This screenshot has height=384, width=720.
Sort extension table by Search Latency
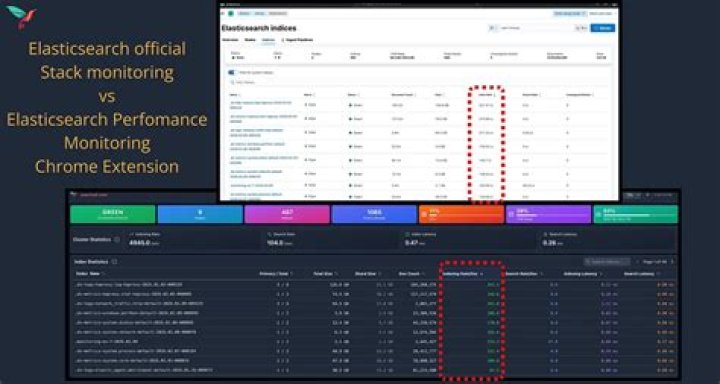pos(643,274)
